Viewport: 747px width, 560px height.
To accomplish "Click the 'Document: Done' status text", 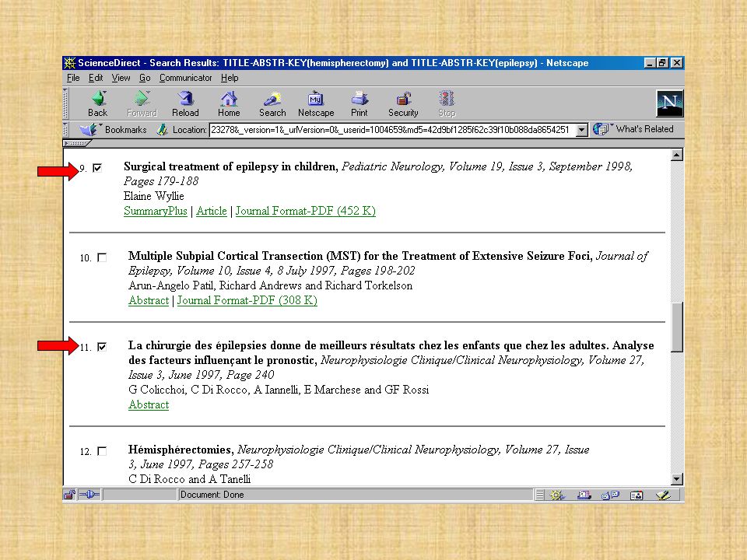I will pyautogui.click(x=212, y=495).
